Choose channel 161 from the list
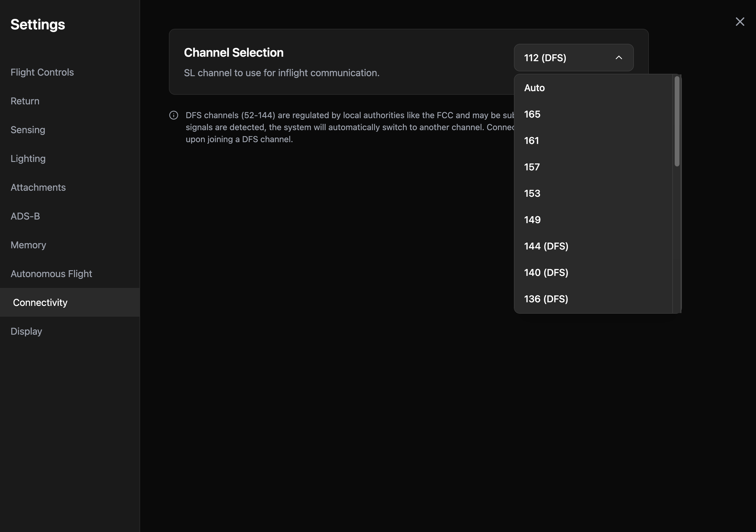Image resolution: width=756 pixels, height=532 pixels. click(593, 141)
